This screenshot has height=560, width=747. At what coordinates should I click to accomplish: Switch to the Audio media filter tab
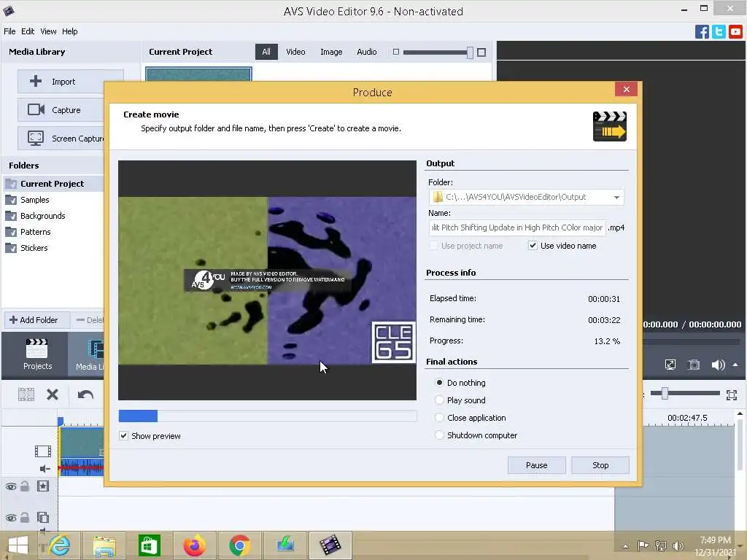[x=367, y=52]
